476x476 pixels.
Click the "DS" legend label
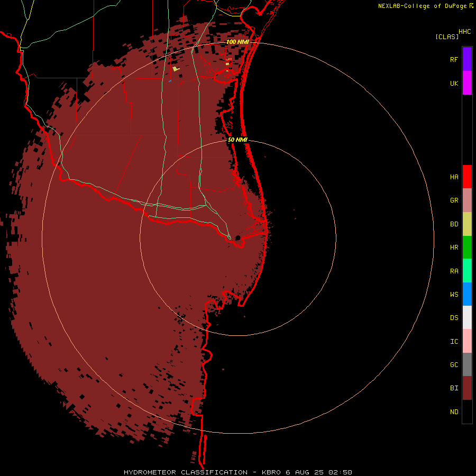(x=454, y=318)
